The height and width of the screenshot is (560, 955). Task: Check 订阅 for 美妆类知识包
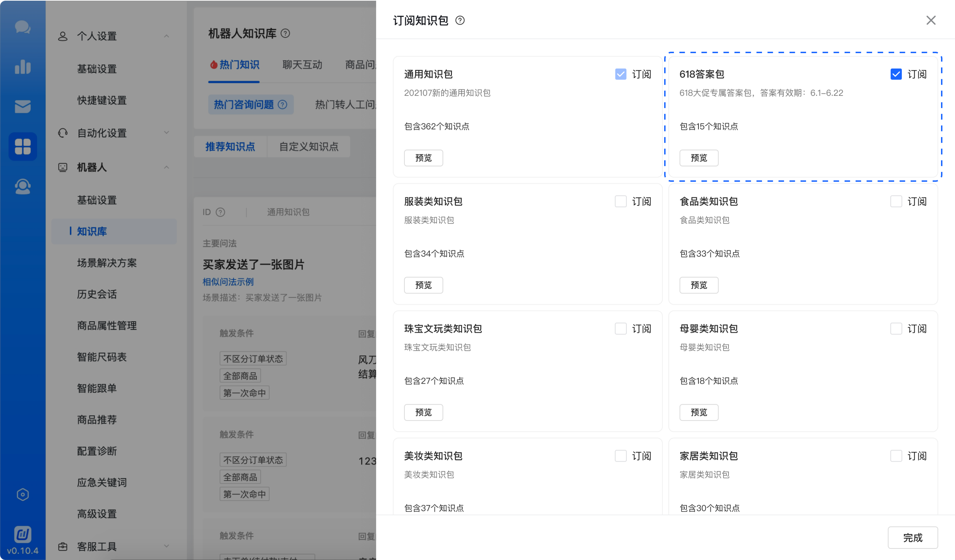click(x=620, y=456)
